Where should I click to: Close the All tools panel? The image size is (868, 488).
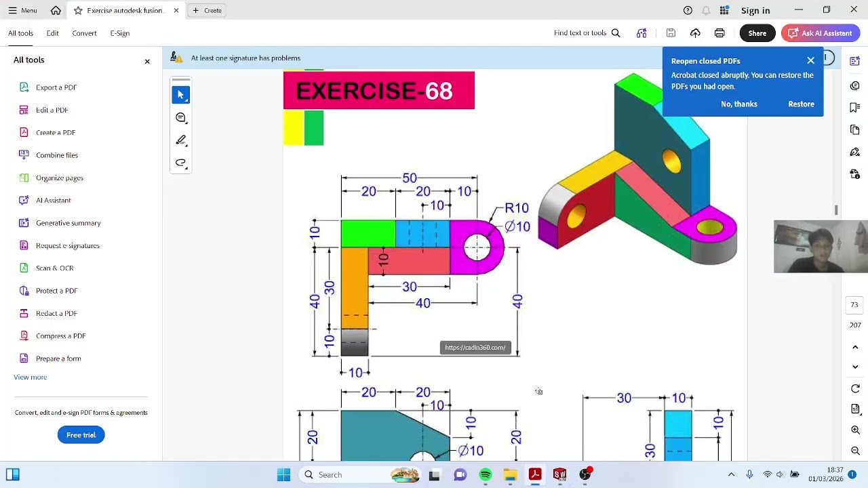[147, 62]
